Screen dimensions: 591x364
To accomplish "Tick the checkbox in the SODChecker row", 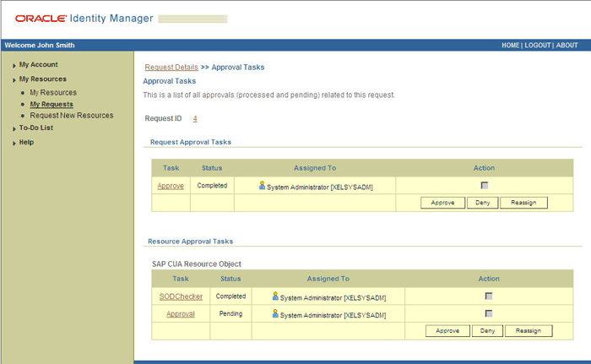I will 489,296.
